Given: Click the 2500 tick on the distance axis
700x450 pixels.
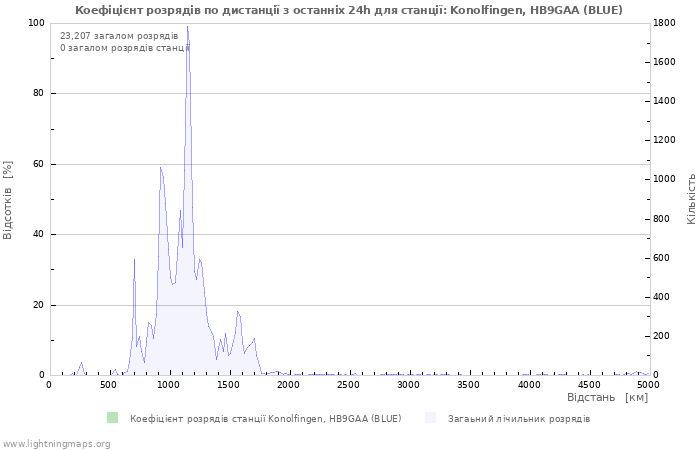Looking at the screenshot, I should (349, 384).
